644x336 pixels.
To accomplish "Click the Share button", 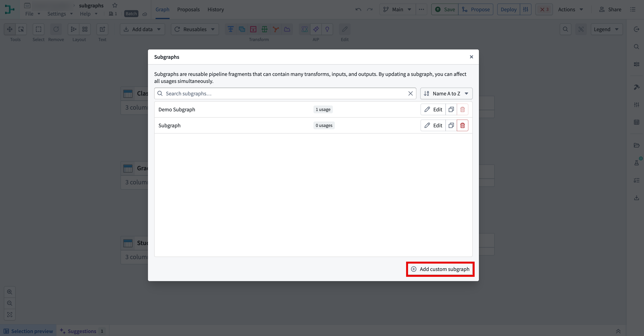I will [610, 10].
